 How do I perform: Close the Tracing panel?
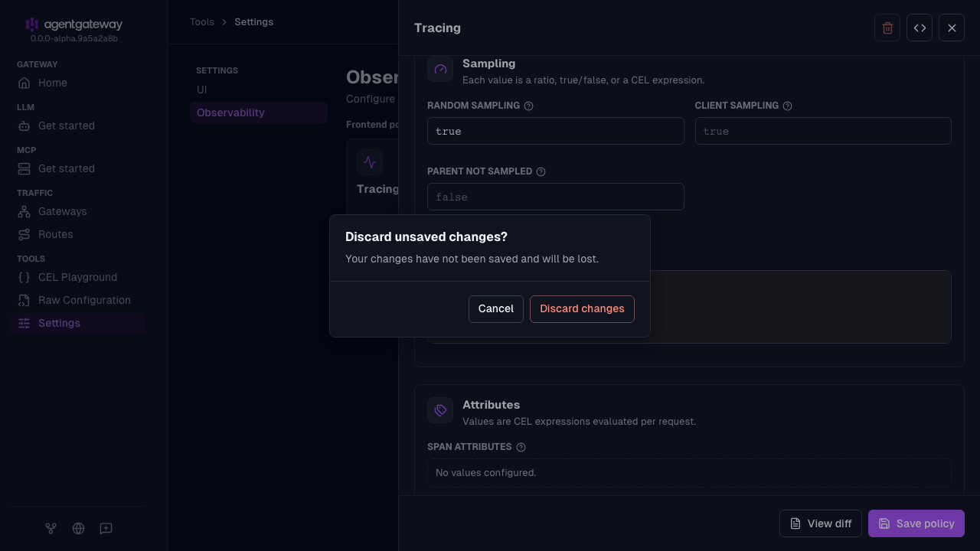tap(952, 28)
